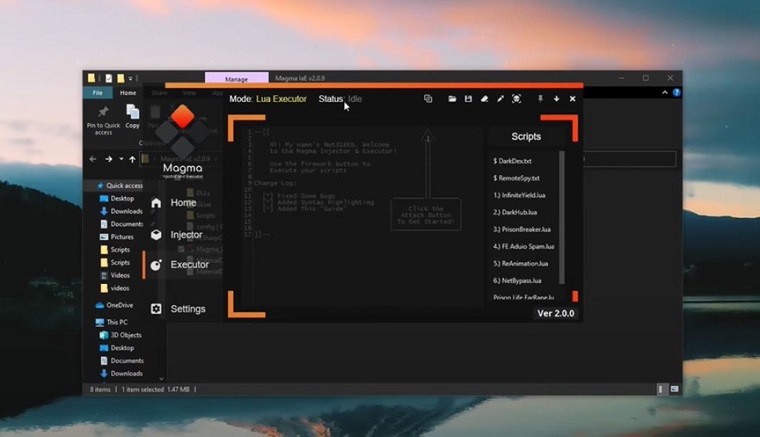760x437 pixels.
Task: Click the open file folder icon
Action: pyautogui.click(x=452, y=99)
